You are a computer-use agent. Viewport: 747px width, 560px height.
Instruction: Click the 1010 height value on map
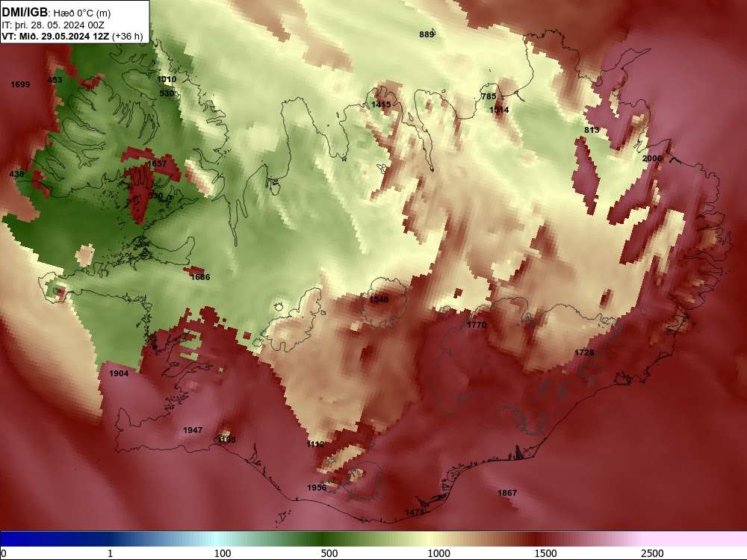click(x=167, y=79)
